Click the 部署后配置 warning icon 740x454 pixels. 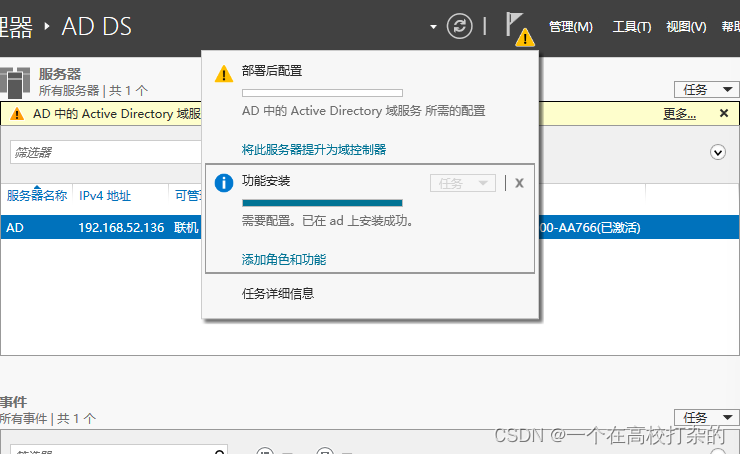(x=224, y=74)
